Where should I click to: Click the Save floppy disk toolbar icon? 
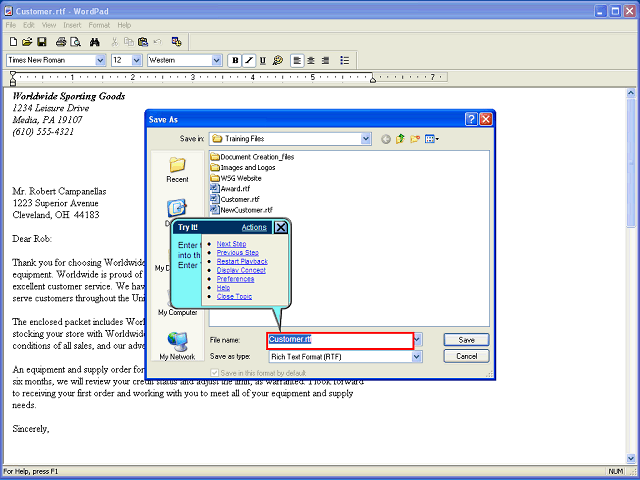pos(42,42)
